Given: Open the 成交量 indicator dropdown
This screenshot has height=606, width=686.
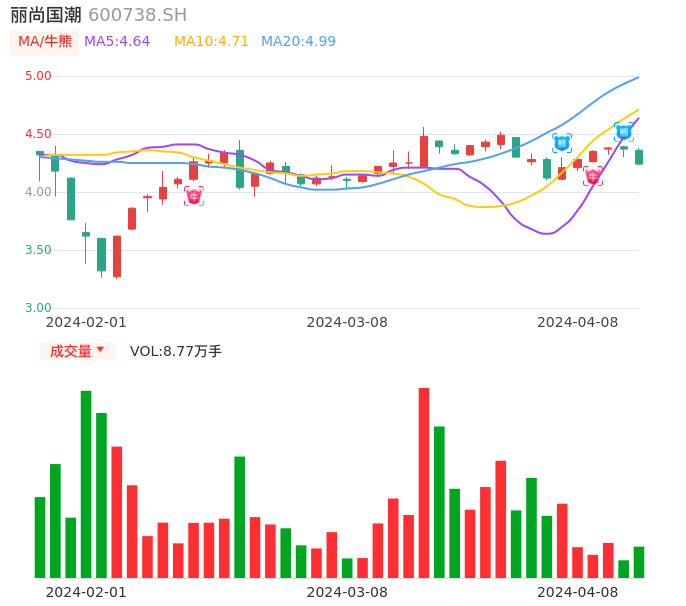Looking at the screenshot, I should 77,351.
